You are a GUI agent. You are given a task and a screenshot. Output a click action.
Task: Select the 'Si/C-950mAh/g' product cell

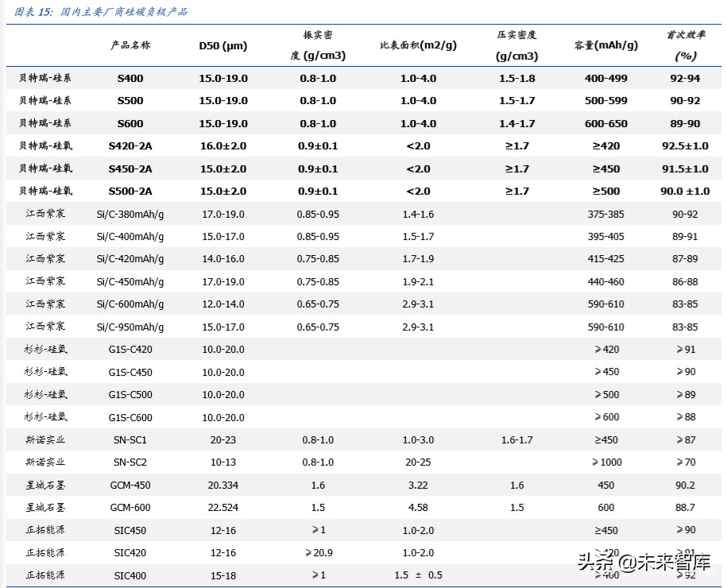[x=130, y=327]
